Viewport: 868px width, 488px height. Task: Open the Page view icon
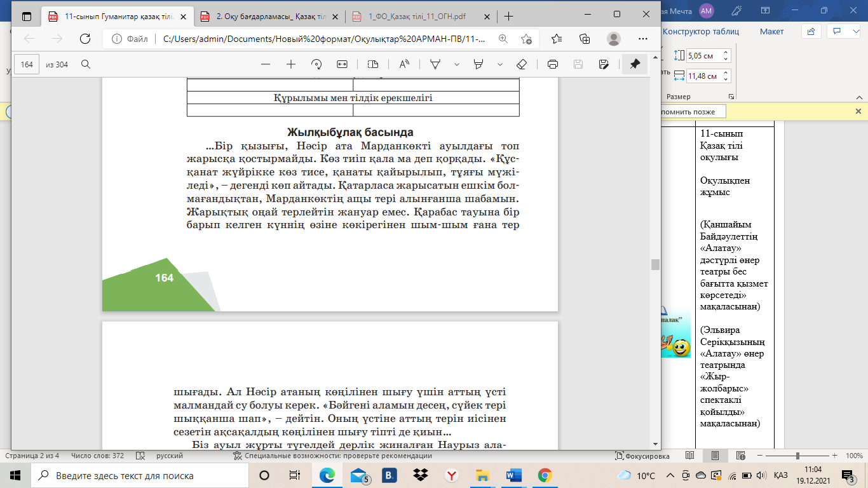pos(373,64)
